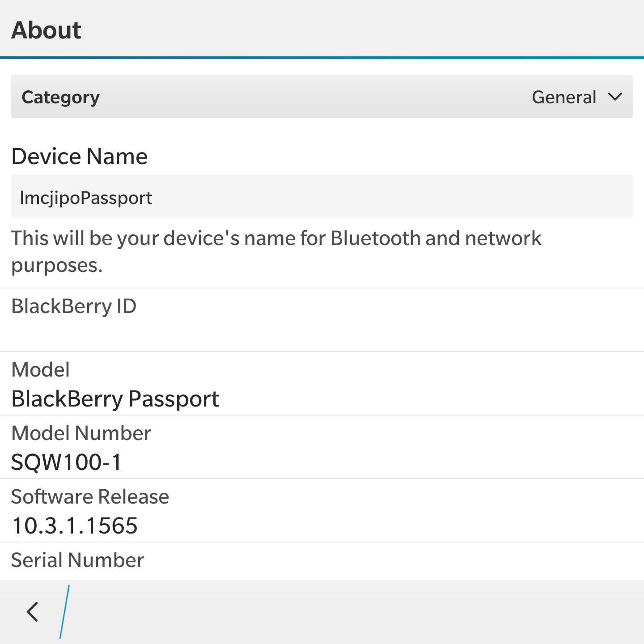Select the Serial Number label
Image resolution: width=644 pixels, height=644 pixels.
(x=77, y=560)
